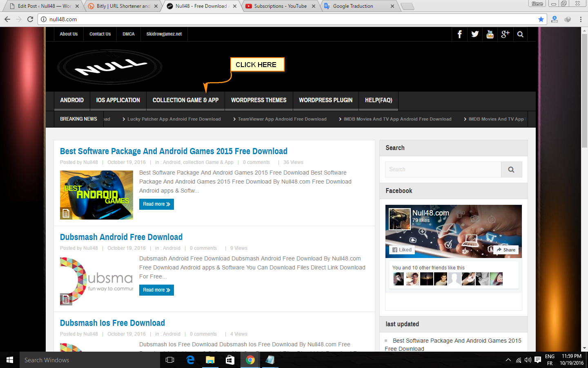
Task: Open Microsoft Edge from the taskbar
Action: pyautogui.click(x=190, y=360)
